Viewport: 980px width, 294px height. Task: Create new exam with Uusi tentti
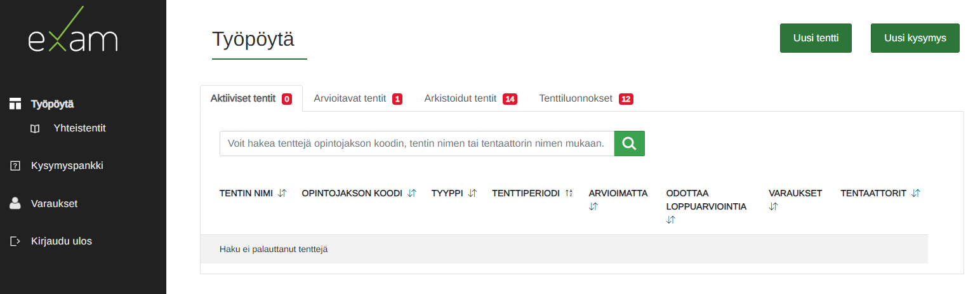[816, 38]
